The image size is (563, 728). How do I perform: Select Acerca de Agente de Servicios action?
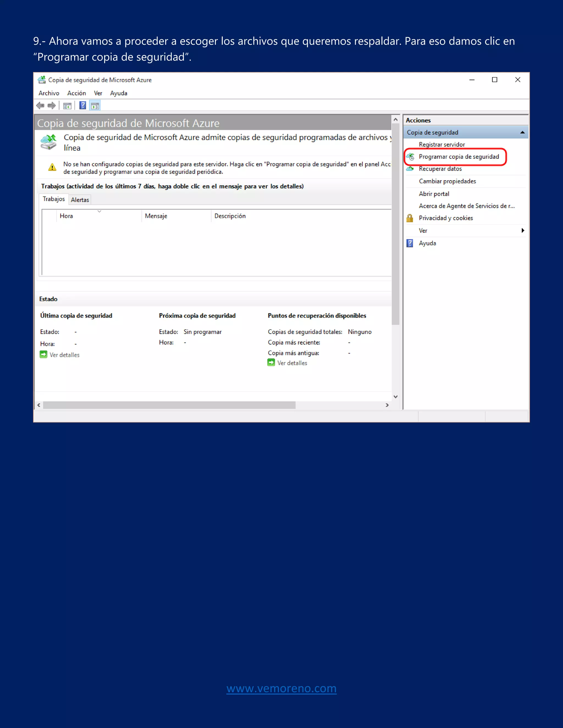(x=467, y=206)
